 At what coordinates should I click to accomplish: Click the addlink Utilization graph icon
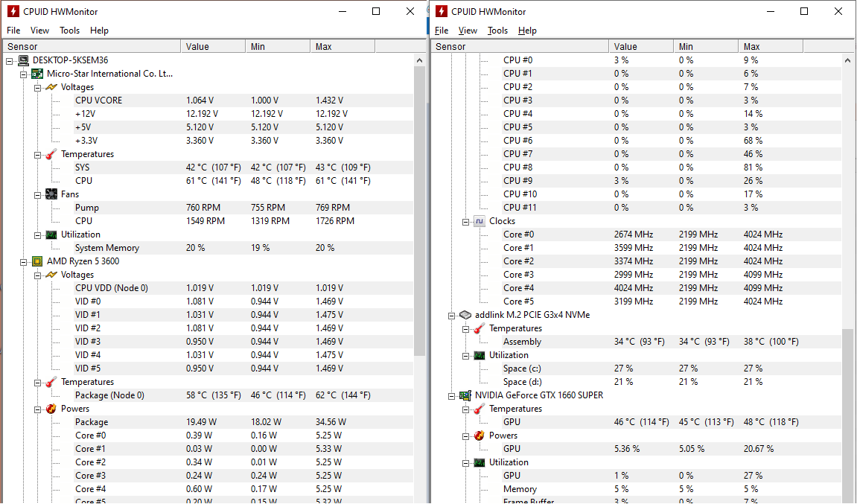(480, 355)
